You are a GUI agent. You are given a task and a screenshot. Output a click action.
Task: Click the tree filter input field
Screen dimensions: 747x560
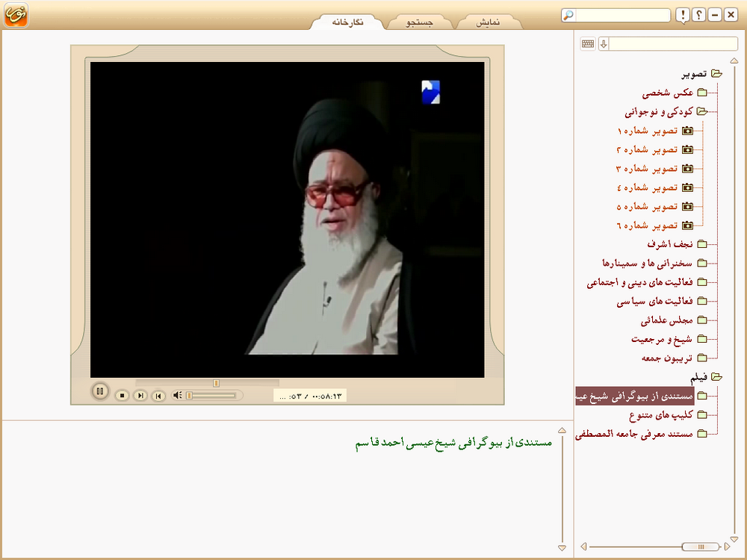click(x=673, y=44)
